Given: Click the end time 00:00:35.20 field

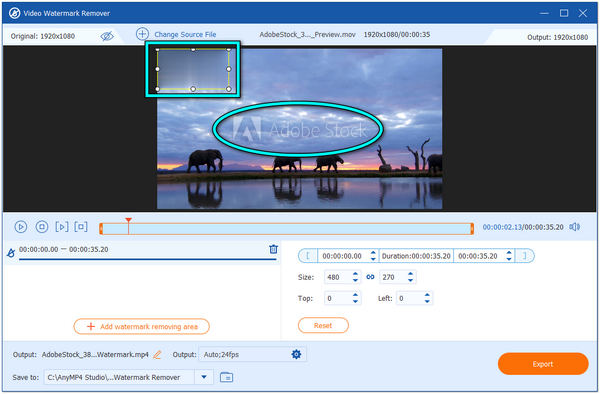Looking at the screenshot, I should [x=478, y=256].
